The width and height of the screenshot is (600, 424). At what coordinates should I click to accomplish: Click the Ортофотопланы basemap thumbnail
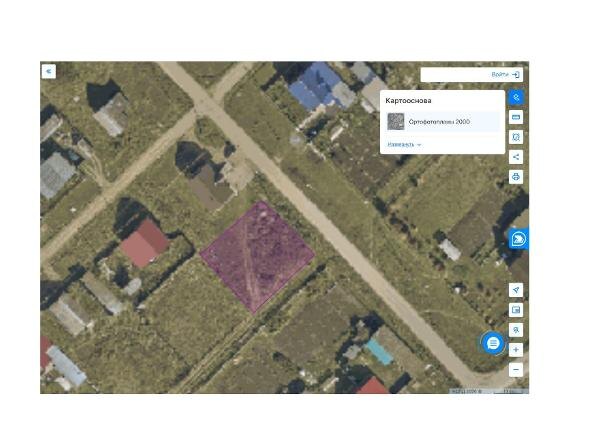(396, 122)
